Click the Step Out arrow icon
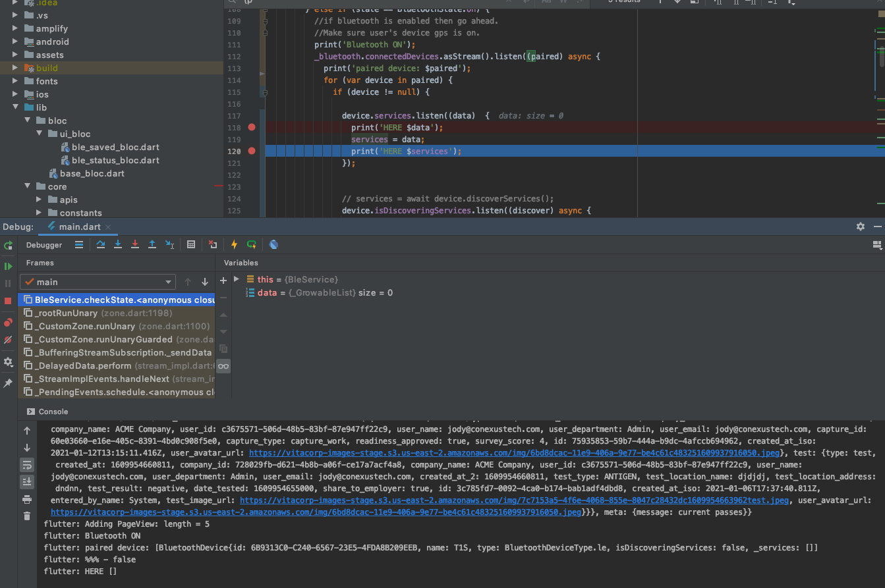 [x=152, y=244]
